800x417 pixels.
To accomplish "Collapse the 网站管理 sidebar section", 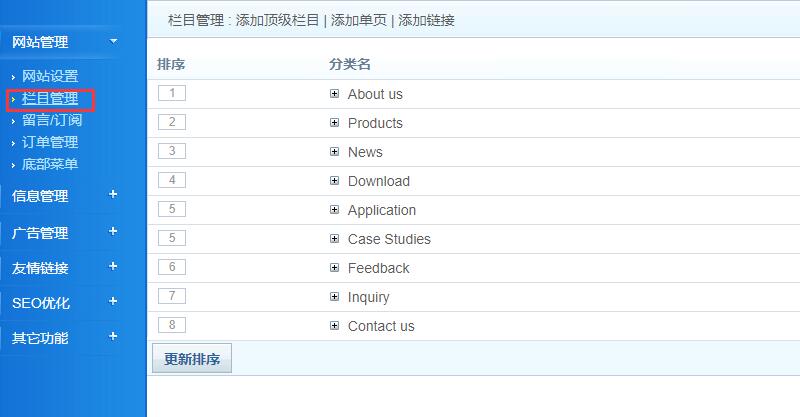I will tap(113, 41).
